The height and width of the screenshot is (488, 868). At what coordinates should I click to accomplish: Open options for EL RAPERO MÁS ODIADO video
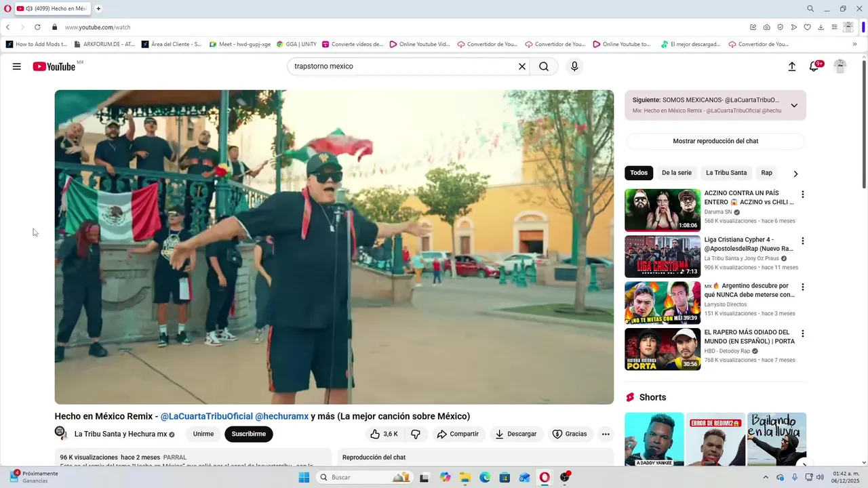[803, 333]
